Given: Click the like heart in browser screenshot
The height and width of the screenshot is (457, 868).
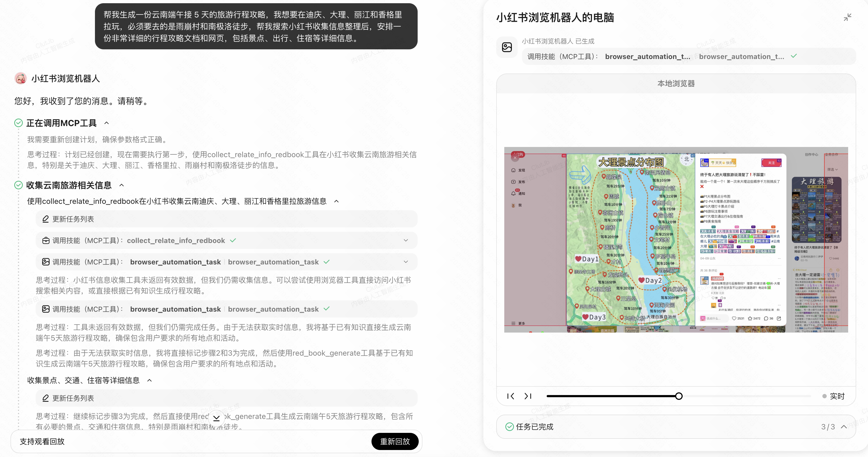Looking at the screenshot, I should 734,319.
